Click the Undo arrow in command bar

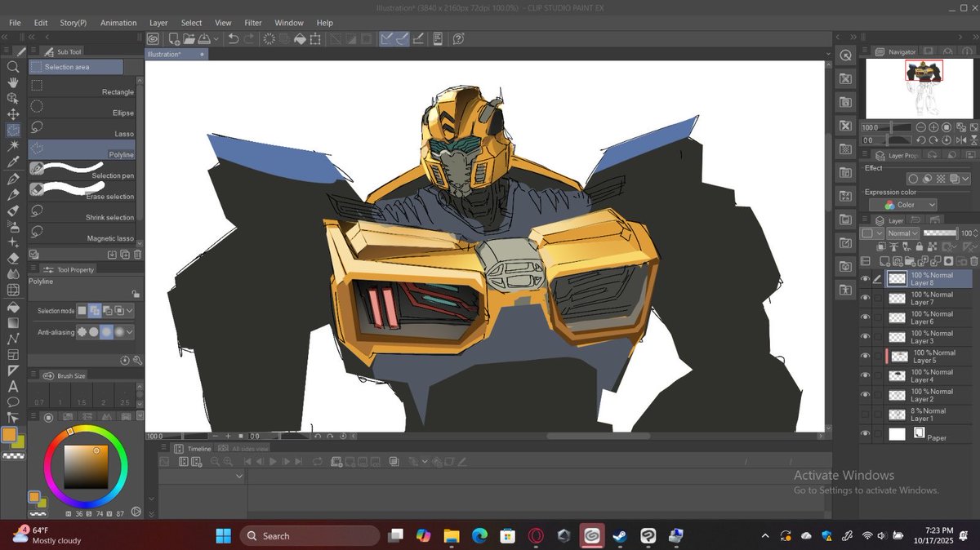(x=234, y=38)
